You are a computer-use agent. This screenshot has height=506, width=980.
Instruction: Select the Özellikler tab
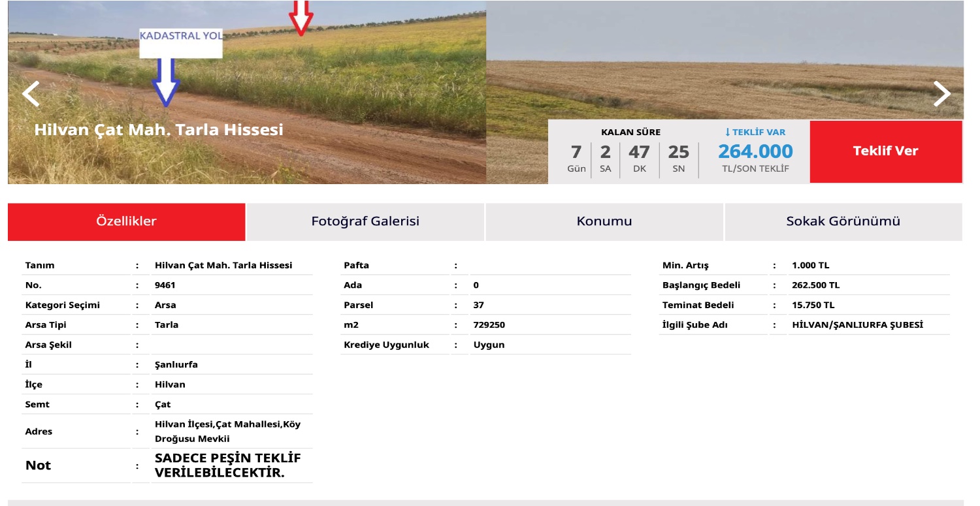(x=125, y=221)
